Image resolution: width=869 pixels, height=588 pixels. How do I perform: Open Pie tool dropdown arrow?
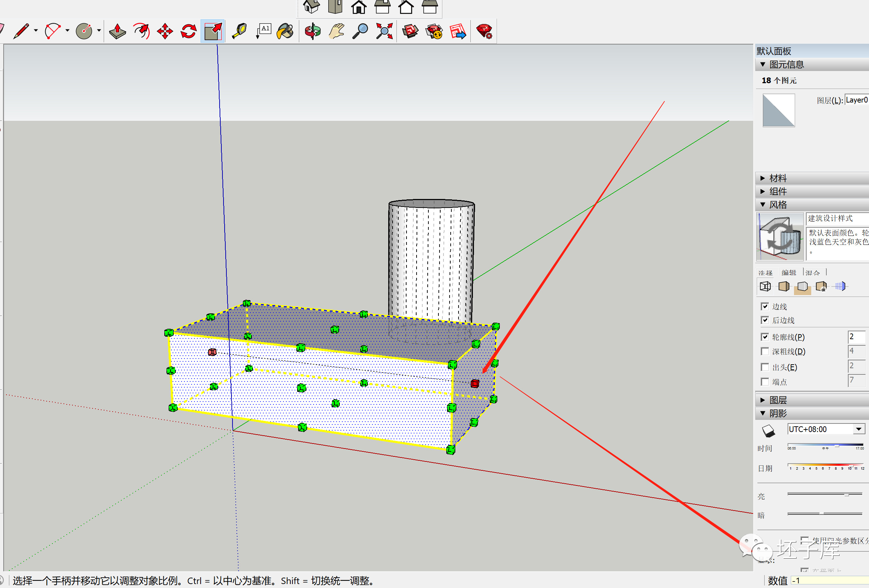(99, 30)
